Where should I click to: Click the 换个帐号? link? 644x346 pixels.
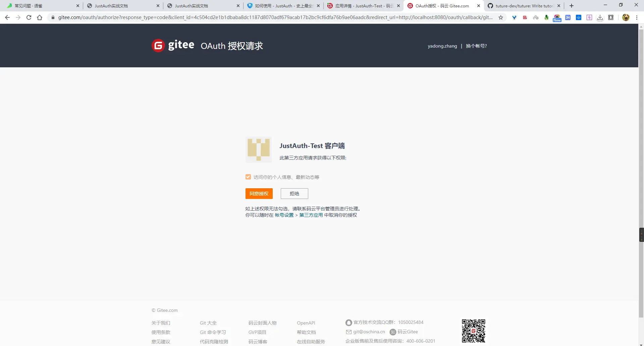pos(476,46)
